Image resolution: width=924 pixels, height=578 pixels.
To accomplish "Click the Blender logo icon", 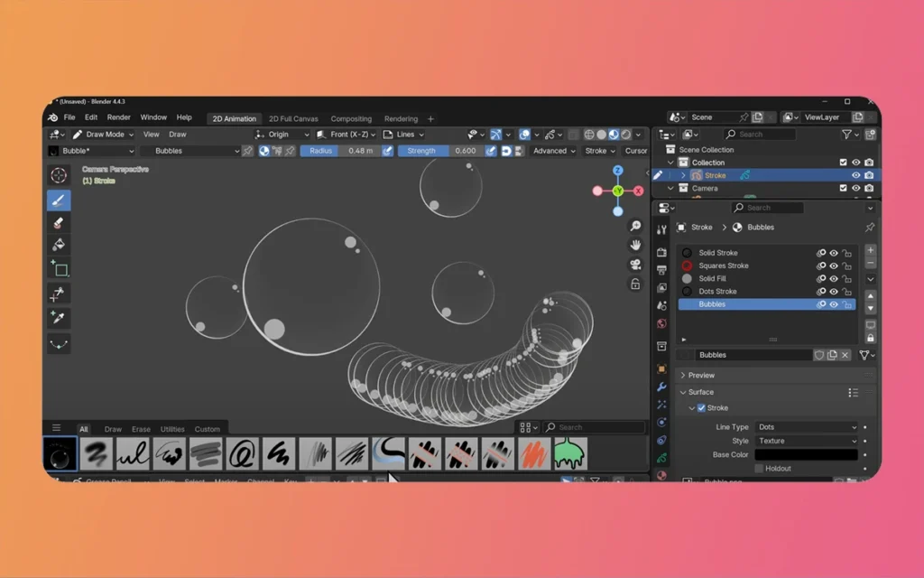I will (53, 117).
